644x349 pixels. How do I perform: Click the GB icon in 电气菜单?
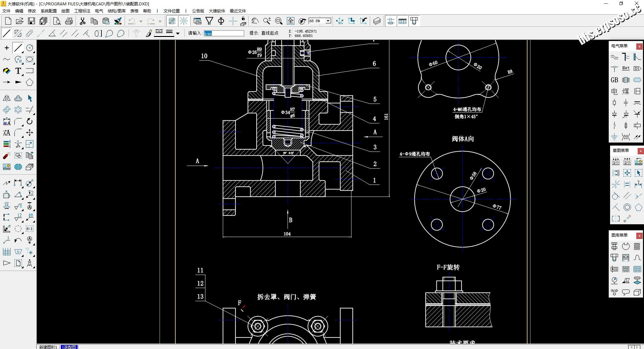click(x=614, y=80)
